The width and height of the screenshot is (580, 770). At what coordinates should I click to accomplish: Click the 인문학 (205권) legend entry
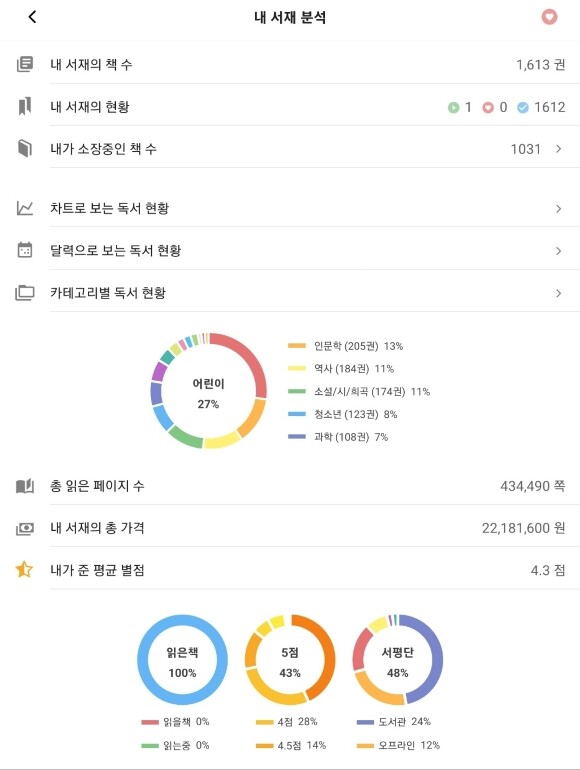(x=346, y=346)
